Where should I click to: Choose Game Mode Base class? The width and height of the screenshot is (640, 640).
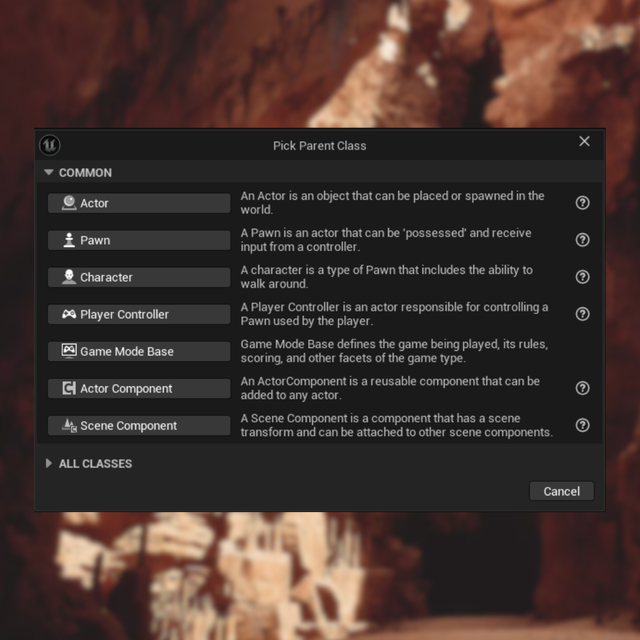[139, 351]
